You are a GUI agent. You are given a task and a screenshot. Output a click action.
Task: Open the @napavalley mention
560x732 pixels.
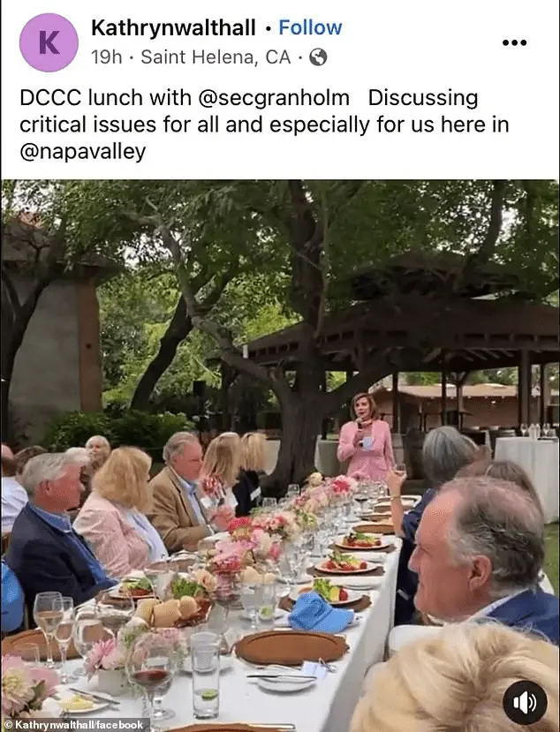(83, 152)
